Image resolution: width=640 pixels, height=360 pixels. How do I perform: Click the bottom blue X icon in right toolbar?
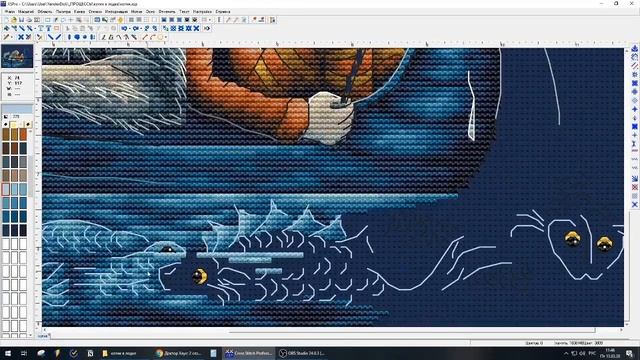coord(635,204)
